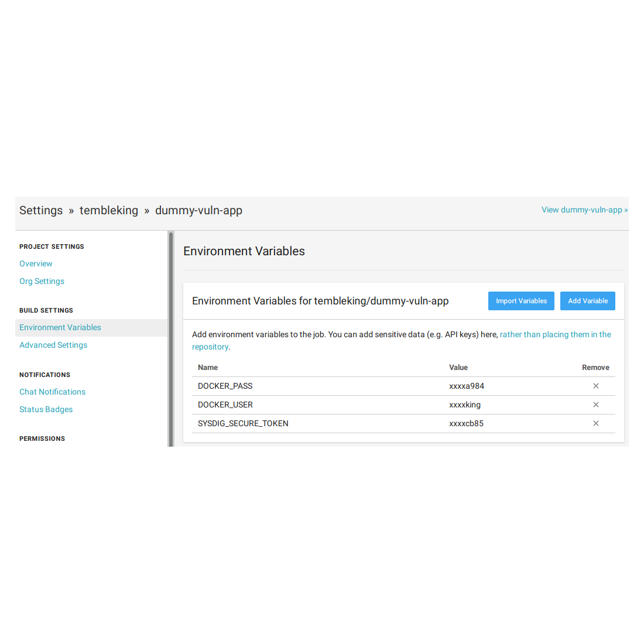The image size is (644, 644).
Task: Click the Name column header
Action: click(208, 368)
